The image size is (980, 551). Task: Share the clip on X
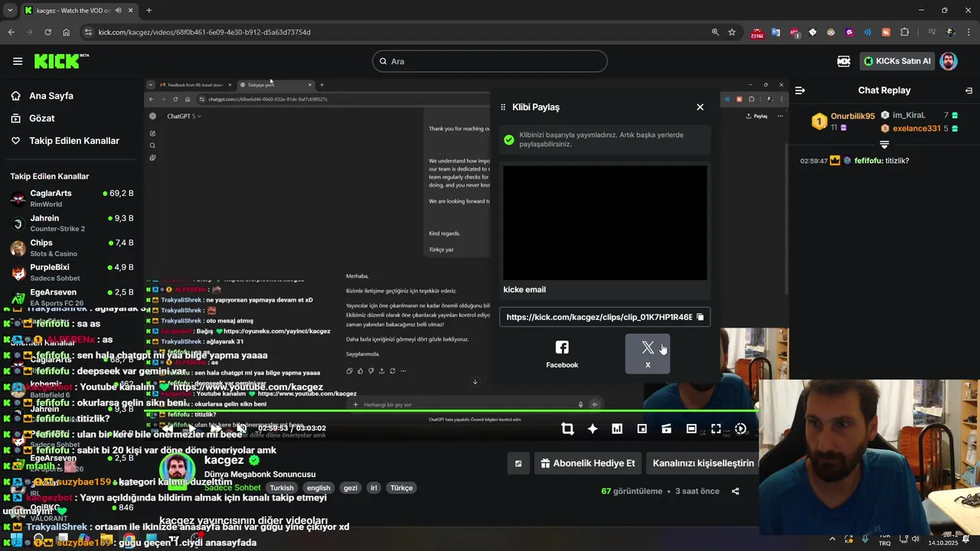click(x=648, y=354)
